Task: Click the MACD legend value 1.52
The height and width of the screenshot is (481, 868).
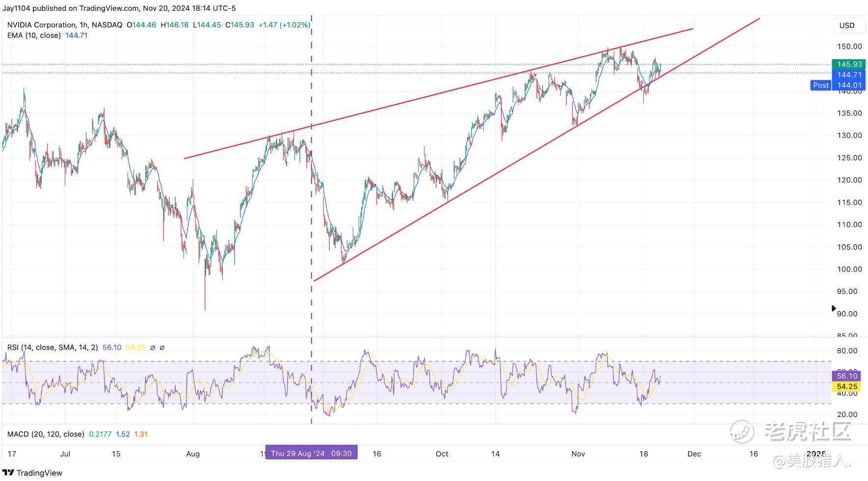Action: 123,434
